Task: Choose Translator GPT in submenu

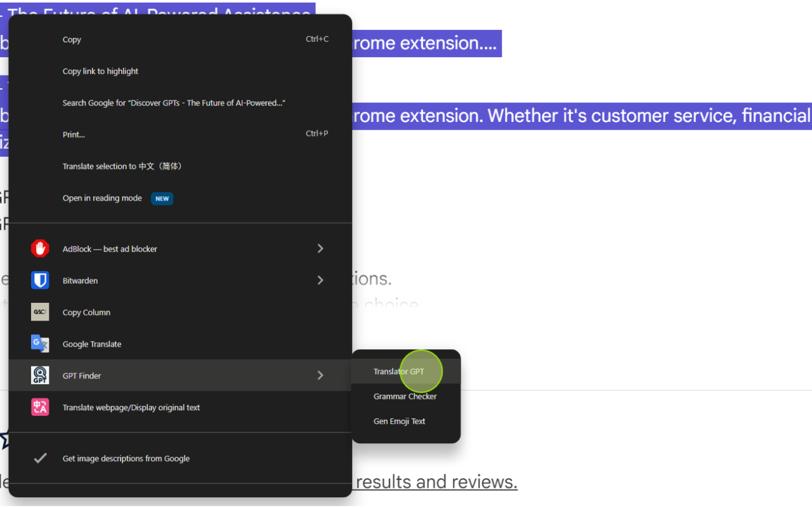Action: click(406, 371)
